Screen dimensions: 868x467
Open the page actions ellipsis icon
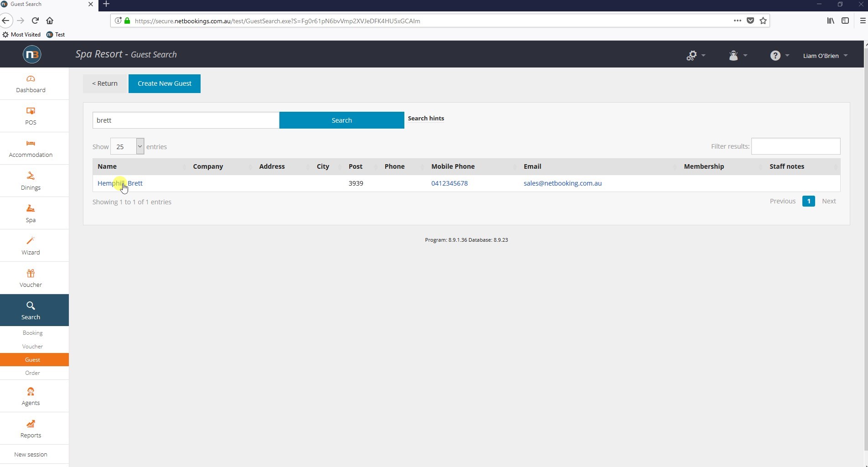[x=737, y=21]
